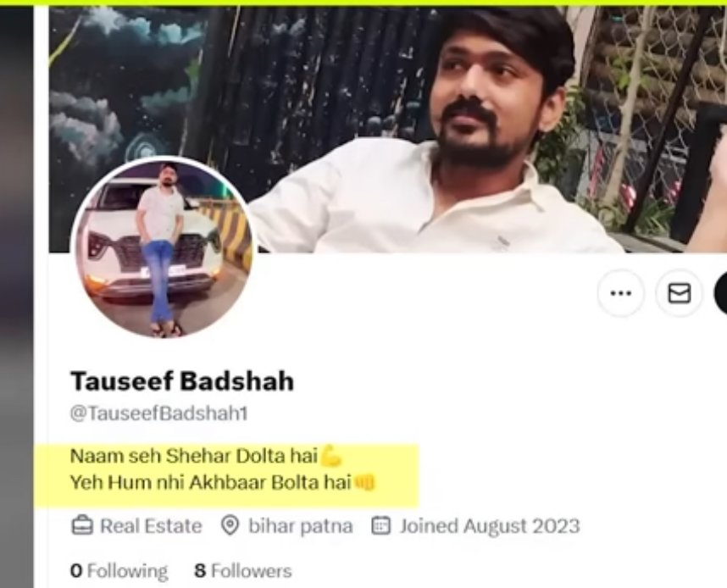The width and height of the screenshot is (727, 588).
Task: Click the briefcase icon beside Real Estate
Action: point(82,526)
